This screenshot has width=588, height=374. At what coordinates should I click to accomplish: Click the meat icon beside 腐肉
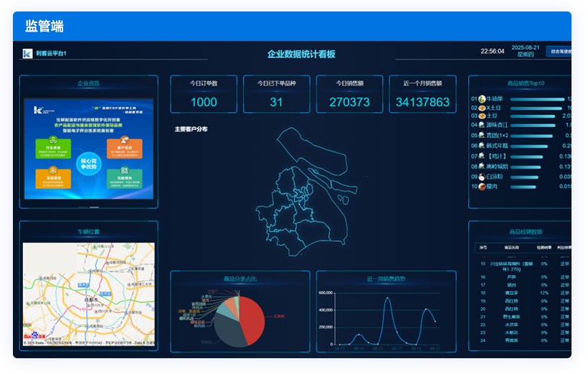coord(482,187)
